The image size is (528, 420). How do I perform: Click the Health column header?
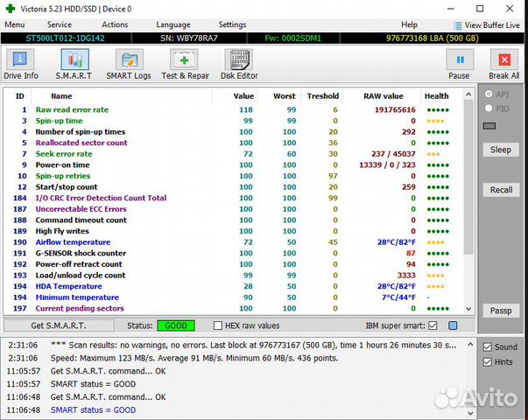point(436,96)
